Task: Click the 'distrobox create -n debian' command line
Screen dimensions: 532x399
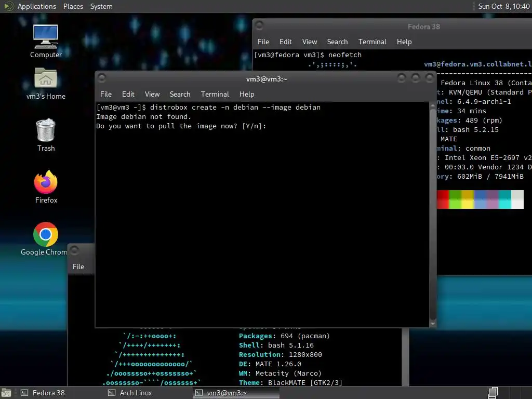Action: 208,107
